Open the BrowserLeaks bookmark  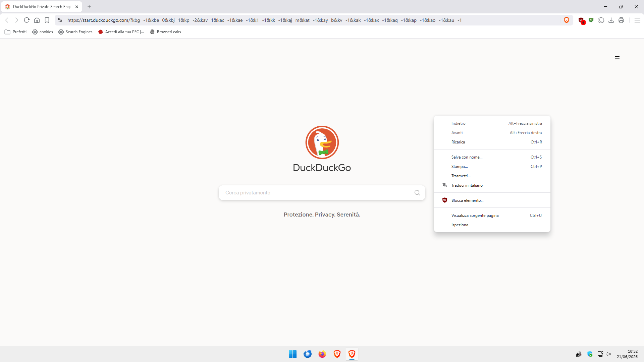coord(166,32)
